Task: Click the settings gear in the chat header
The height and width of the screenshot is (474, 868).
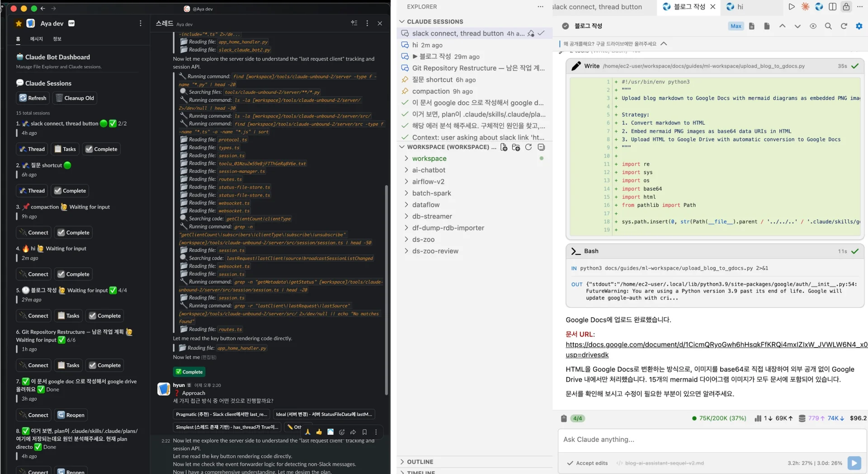Action: pyautogui.click(x=859, y=26)
